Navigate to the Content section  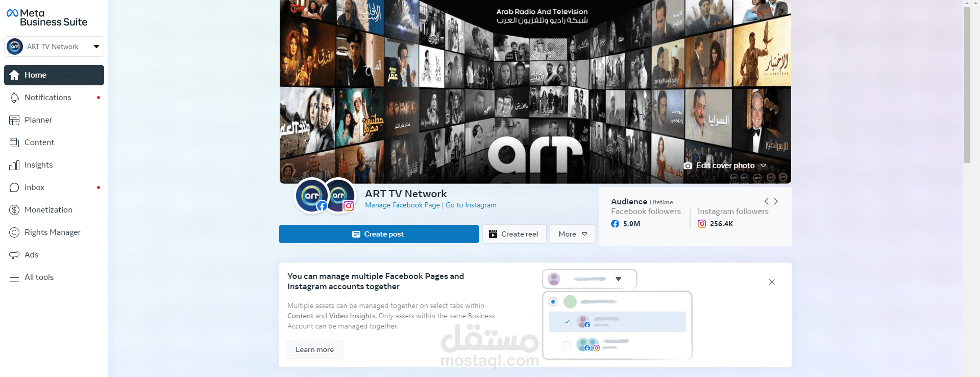54,143
